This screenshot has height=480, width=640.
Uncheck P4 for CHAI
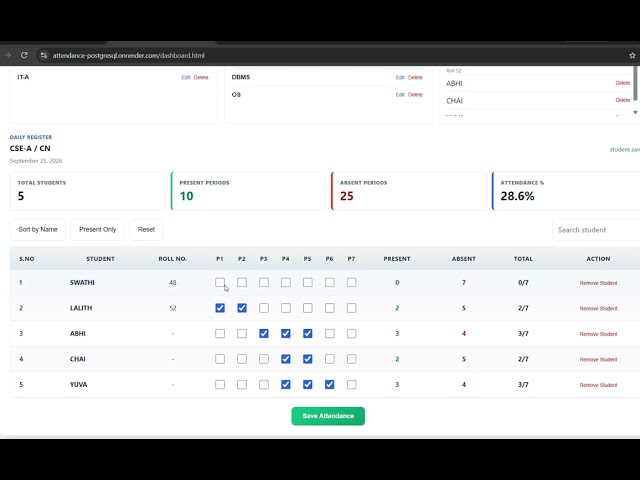pos(286,359)
